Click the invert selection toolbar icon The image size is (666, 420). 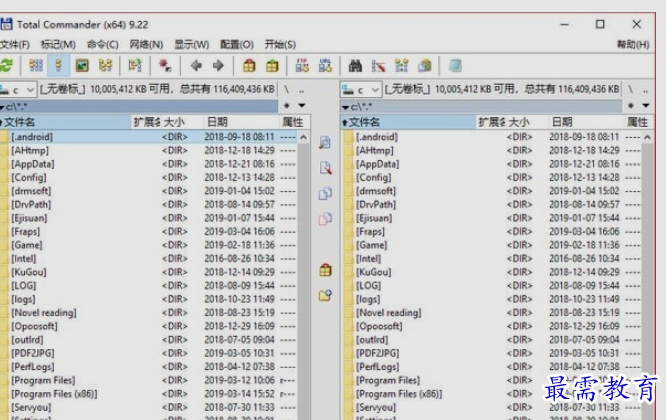pyautogui.click(x=135, y=65)
